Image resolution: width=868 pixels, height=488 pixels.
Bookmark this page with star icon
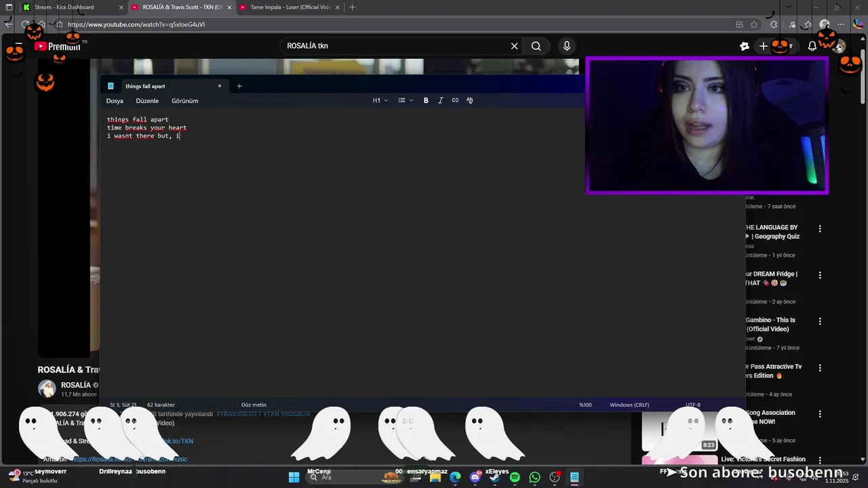[x=754, y=24]
